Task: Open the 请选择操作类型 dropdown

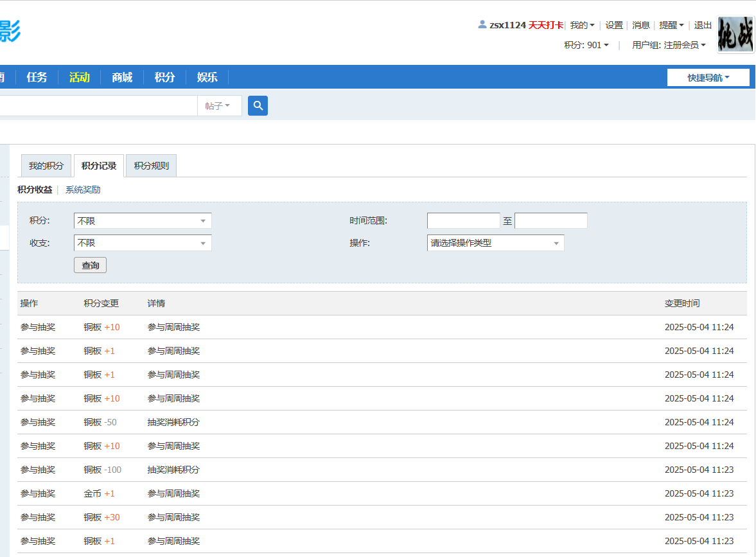Action: tap(495, 243)
